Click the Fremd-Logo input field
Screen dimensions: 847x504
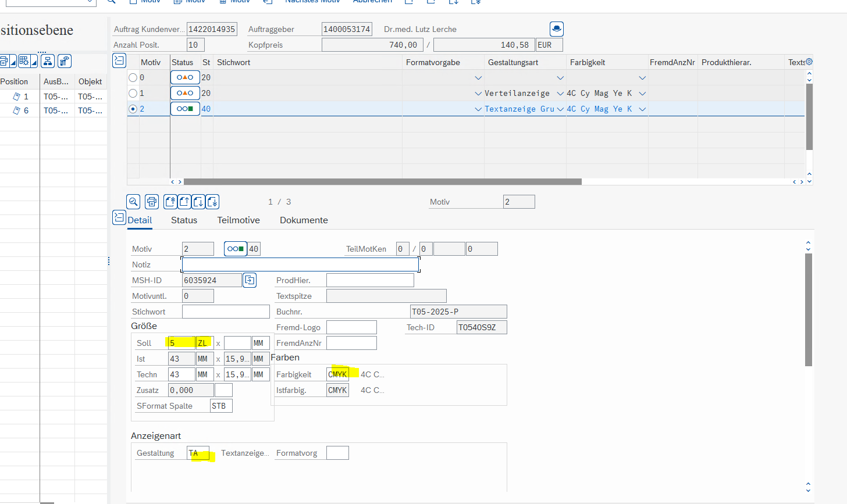(351, 327)
